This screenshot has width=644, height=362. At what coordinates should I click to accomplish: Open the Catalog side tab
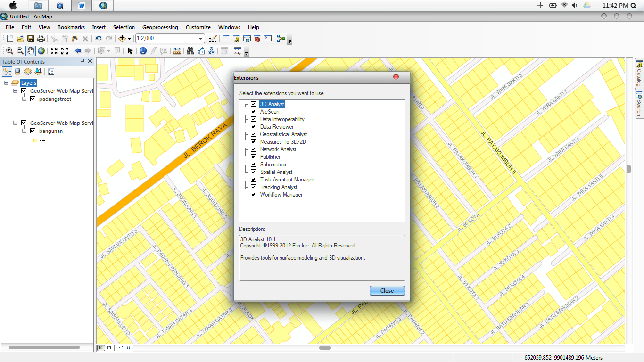tap(639, 74)
